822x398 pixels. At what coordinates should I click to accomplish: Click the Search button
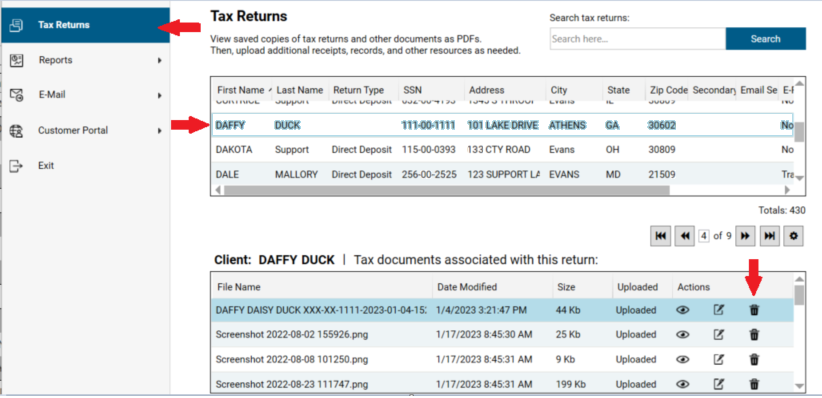tap(765, 39)
